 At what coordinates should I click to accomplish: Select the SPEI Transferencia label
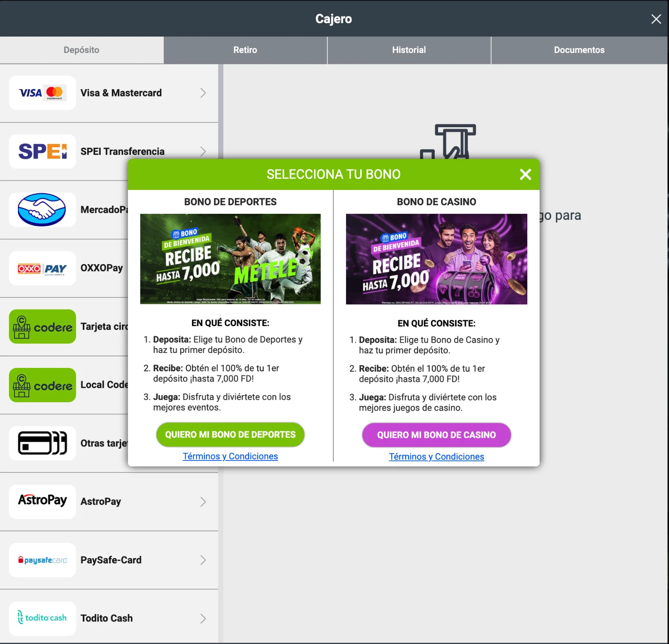tap(122, 152)
